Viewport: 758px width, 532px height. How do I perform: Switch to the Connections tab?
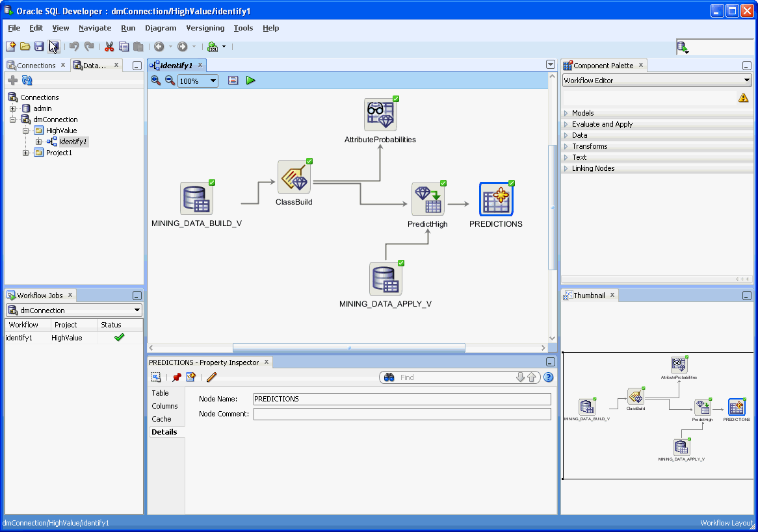coord(36,65)
